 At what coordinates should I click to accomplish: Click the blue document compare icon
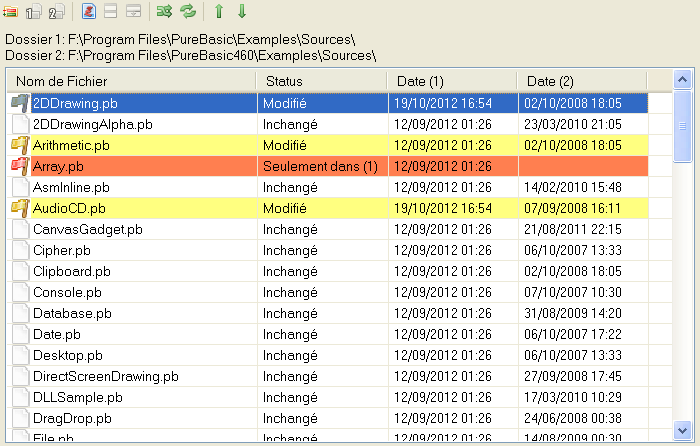click(x=89, y=12)
